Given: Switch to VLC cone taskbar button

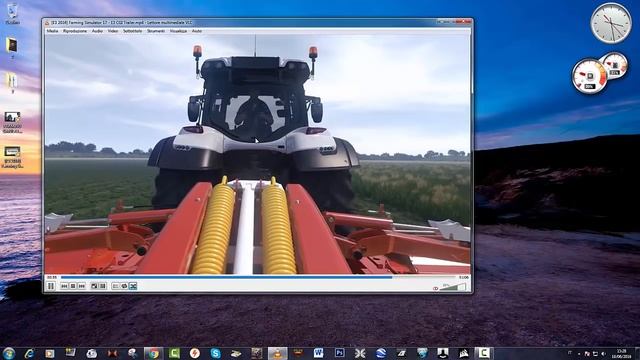Looking at the screenshot, I should (278, 353).
